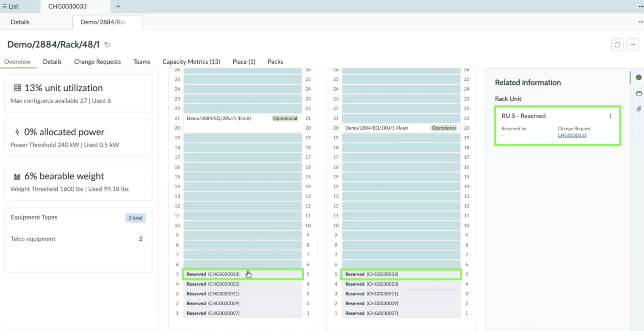Select rear Reserved (CHG0030023) unit 4
The height and width of the screenshot is (331, 644).
(x=401, y=284)
